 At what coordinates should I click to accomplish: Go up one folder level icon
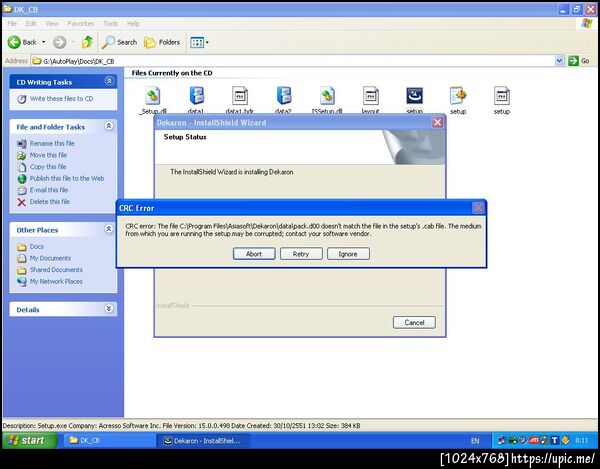(x=88, y=42)
